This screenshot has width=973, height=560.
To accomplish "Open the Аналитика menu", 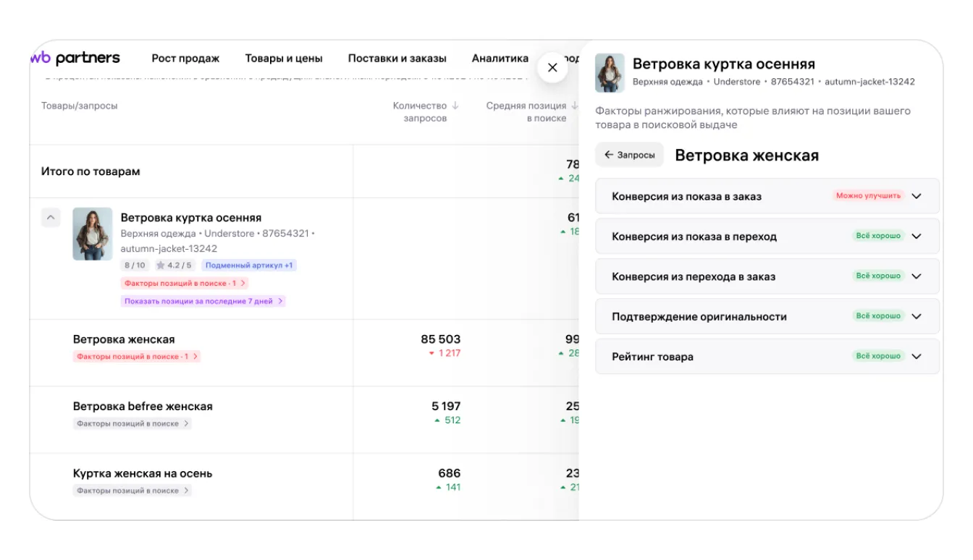I will click(500, 59).
